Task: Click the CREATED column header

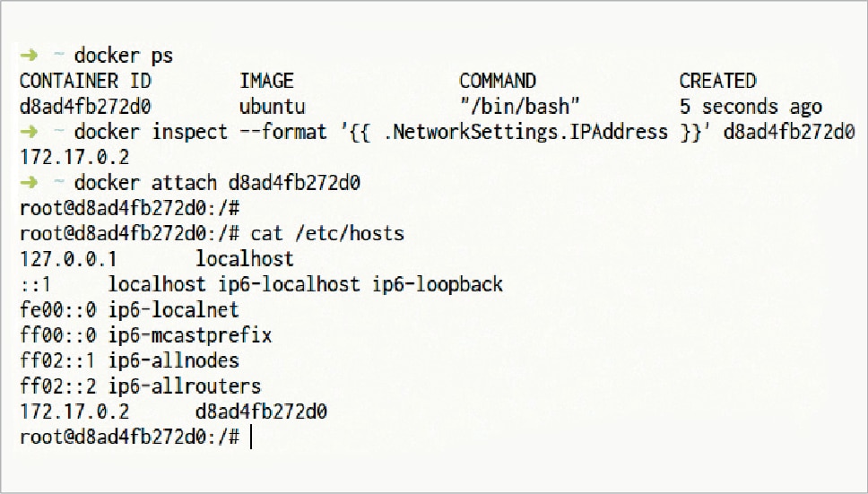Action: 717,81
